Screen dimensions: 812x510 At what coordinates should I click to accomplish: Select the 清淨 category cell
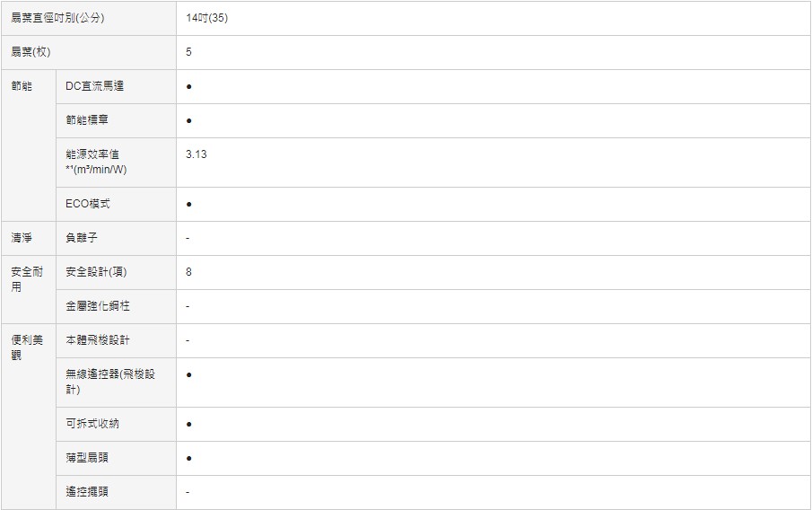pos(29,239)
